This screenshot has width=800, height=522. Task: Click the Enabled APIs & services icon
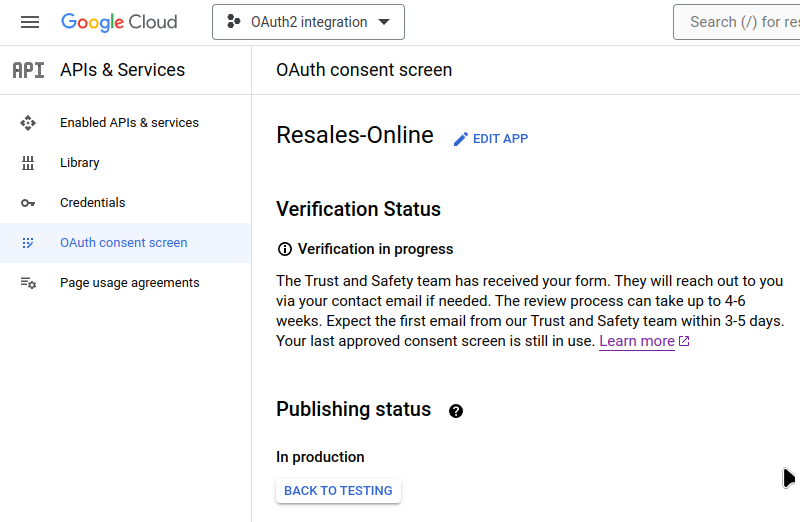[x=28, y=123]
